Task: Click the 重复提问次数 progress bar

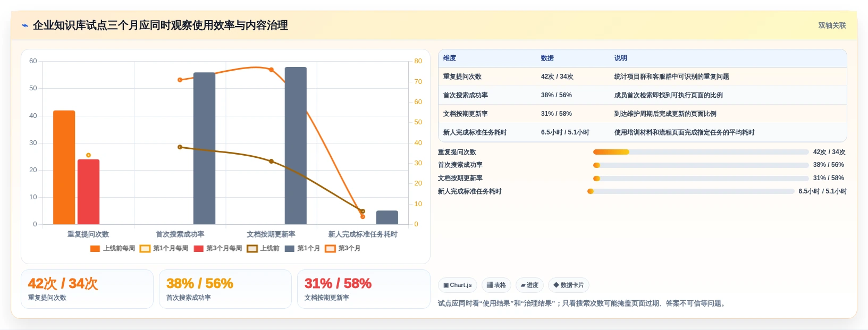Action: (x=701, y=152)
